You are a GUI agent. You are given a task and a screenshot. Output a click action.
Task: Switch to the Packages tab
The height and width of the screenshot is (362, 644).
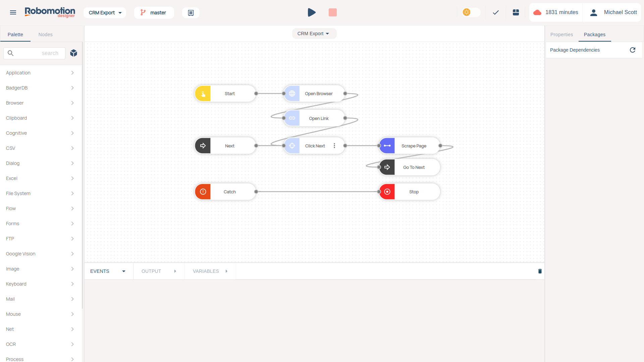[595, 35]
